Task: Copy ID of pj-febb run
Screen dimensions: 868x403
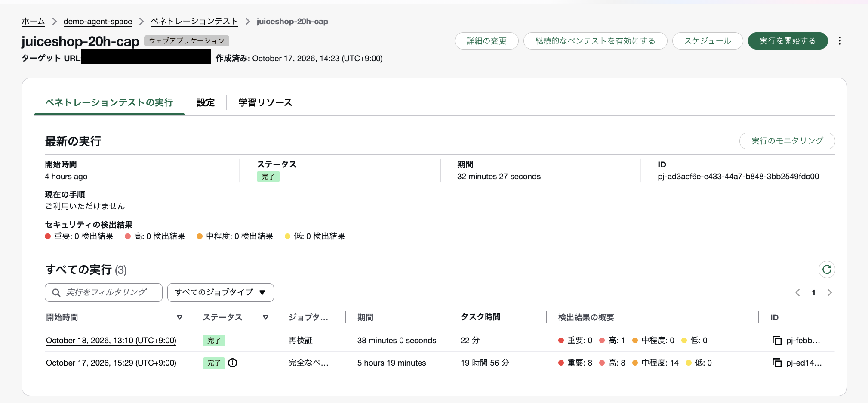Action: tap(777, 341)
